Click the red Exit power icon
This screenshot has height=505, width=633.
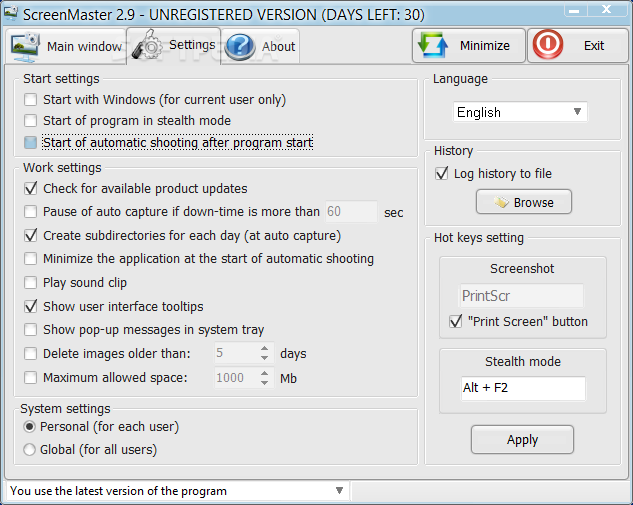coord(548,44)
